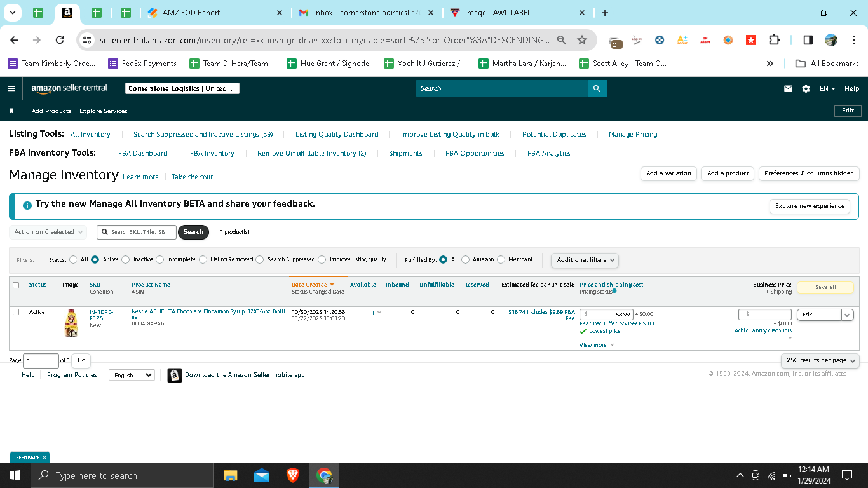Reload the page with the refresh icon
The width and height of the screenshot is (868, 488).
click(60, 40)
